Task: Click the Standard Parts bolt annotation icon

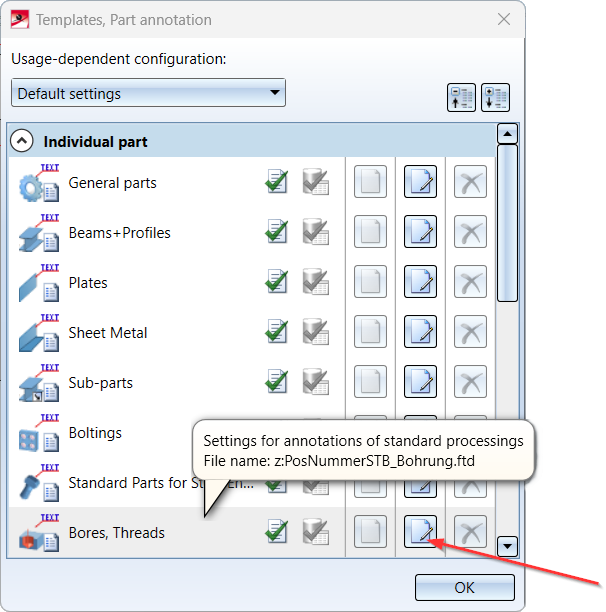Action: (39, 482)
